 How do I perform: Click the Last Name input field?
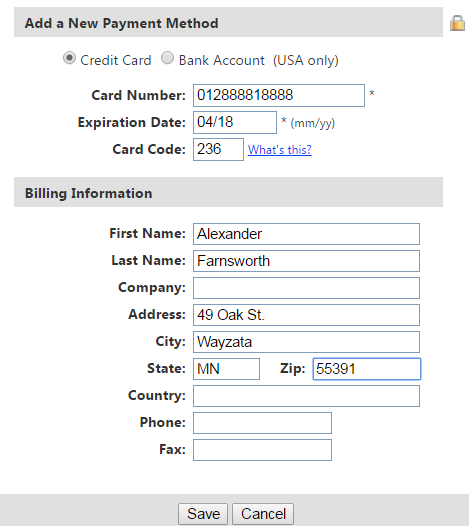[x=306, y=261]
